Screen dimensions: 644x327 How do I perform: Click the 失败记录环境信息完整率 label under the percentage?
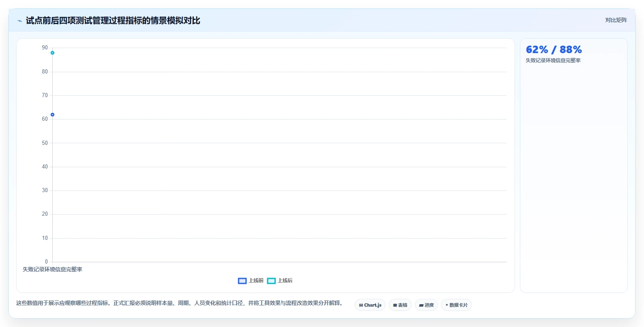pyautogui.click(x=553, y=61)
